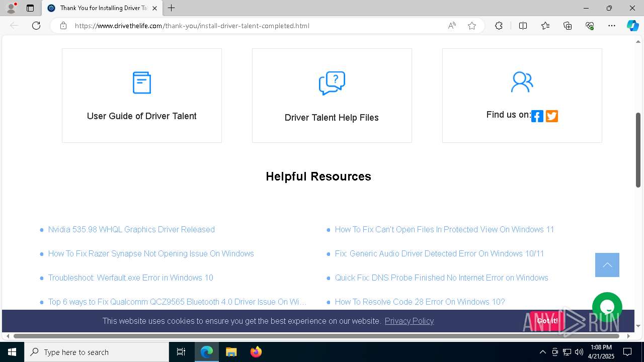Open browser Extensions puzzle icon
This screenshot has width=644, height=362.
pyautogui.click(x=499, y=26)
